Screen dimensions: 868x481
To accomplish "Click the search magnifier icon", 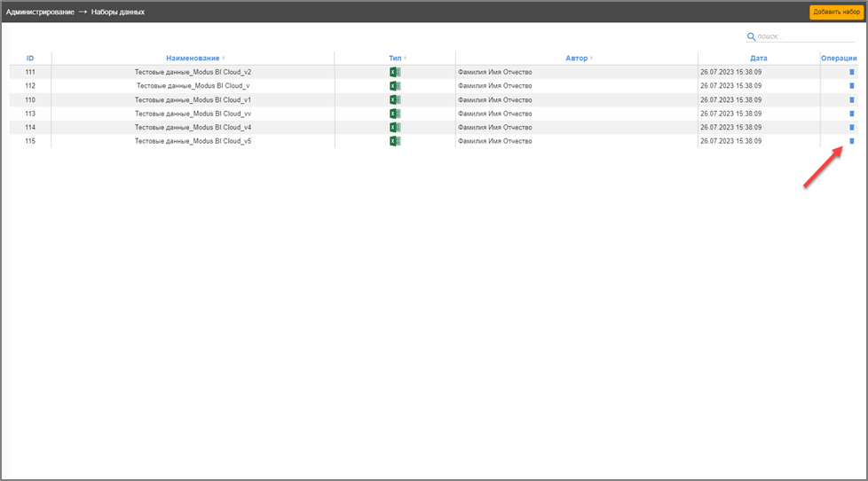I will tap(751, 37).
